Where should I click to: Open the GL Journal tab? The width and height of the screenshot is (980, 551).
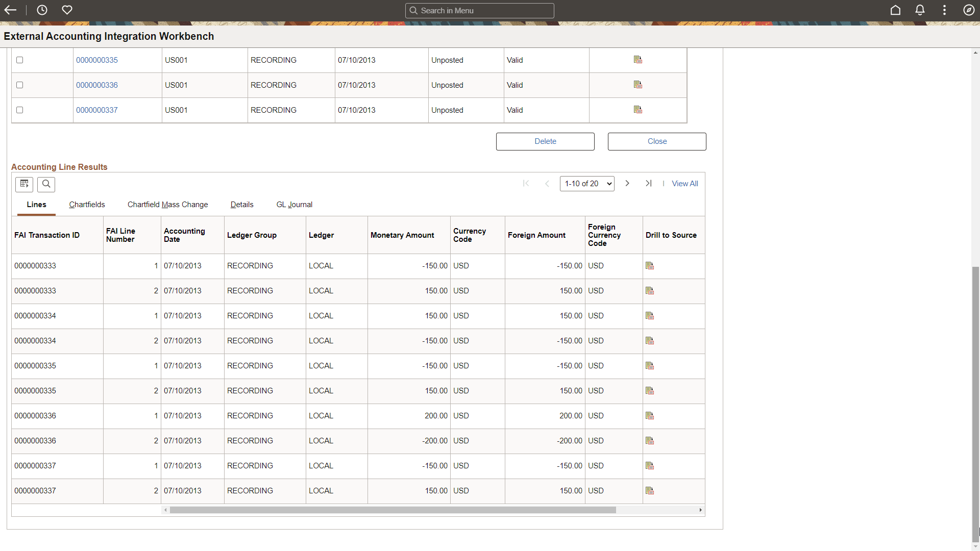pyautogui.click(x=295, y=205)
